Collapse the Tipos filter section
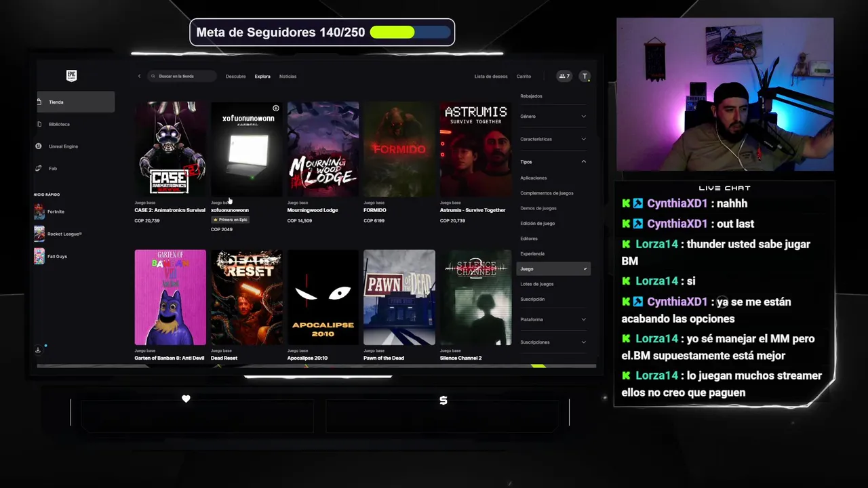Viewport: 868px width, 488px height. 553,162
